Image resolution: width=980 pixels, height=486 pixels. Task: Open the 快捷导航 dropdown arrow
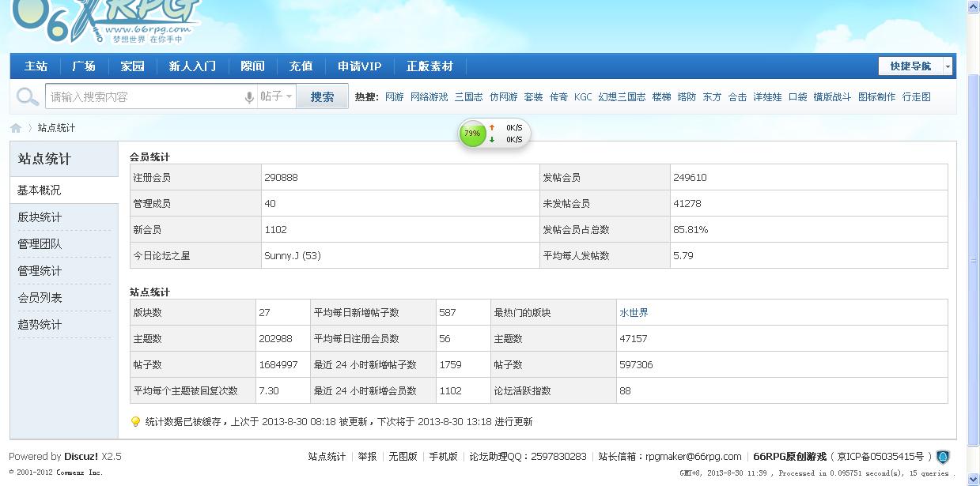[x=948, y=66]
